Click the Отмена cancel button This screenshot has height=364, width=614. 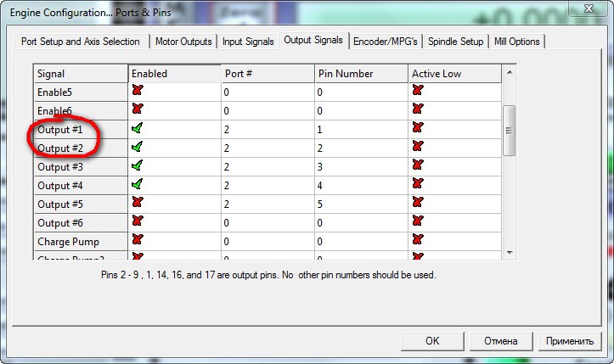click(x=501, y=341)
